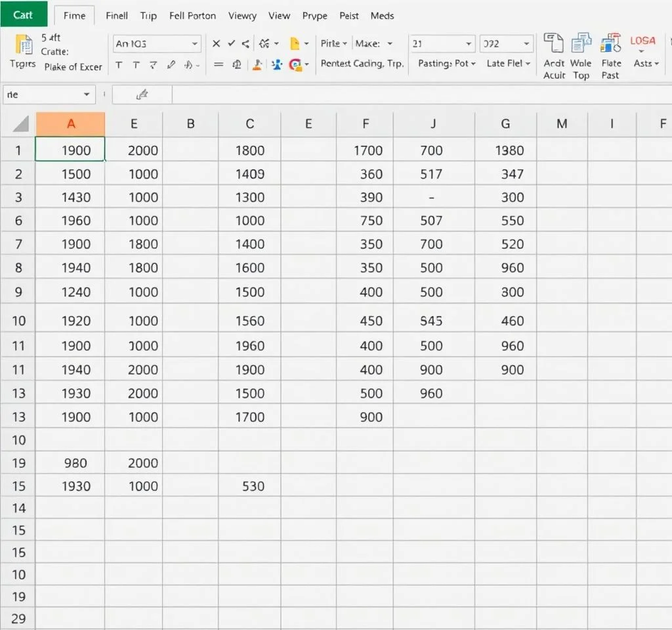Select column A header

[x=71, y=123]
